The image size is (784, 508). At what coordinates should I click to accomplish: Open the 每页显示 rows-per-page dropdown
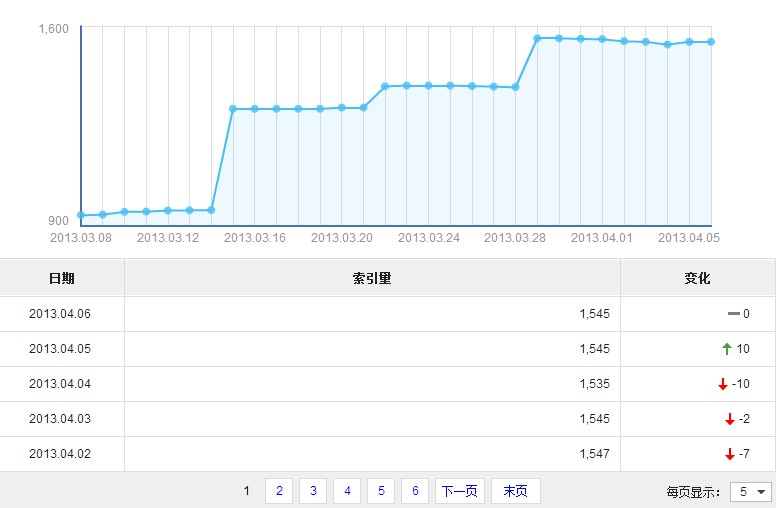point(750,492)
